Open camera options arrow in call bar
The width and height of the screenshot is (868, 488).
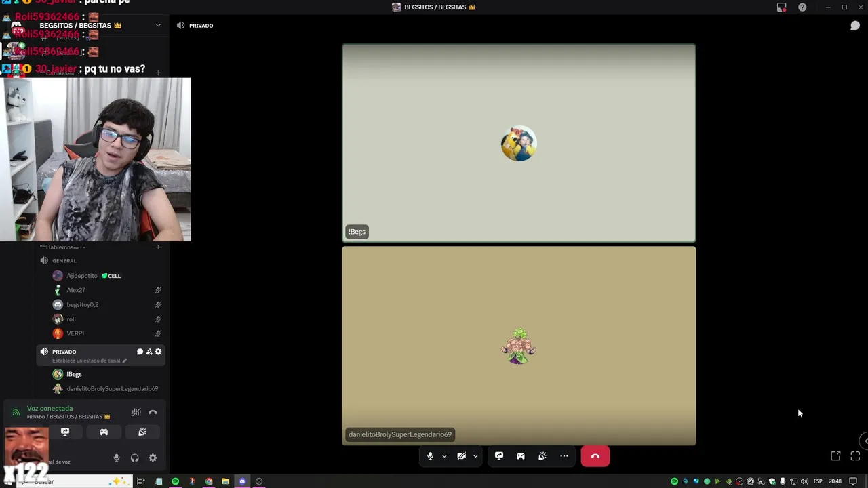click(x=475, y=456)
